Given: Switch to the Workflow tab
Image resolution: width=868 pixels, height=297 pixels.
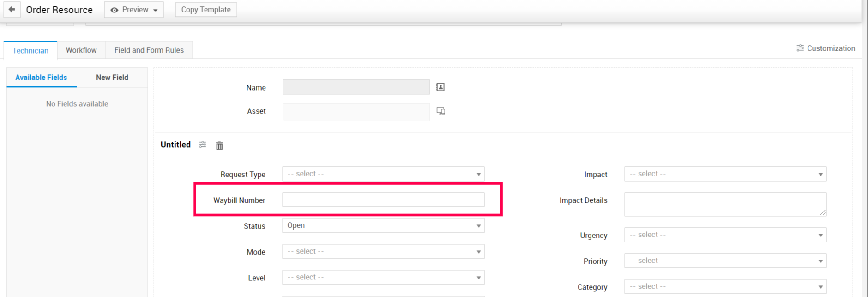Looking at the screenshot, I should coord(81,50).
